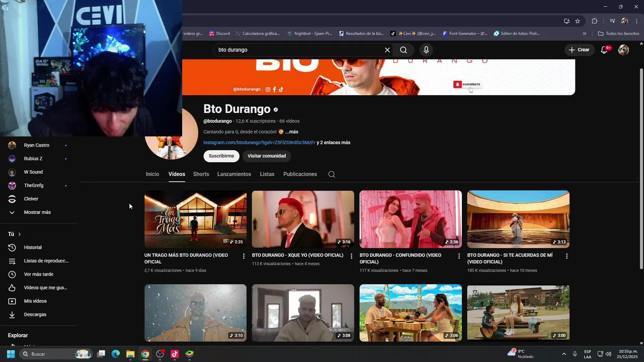
Task: Open the Chrome profile avatar
Action: [x=624, y=21]
